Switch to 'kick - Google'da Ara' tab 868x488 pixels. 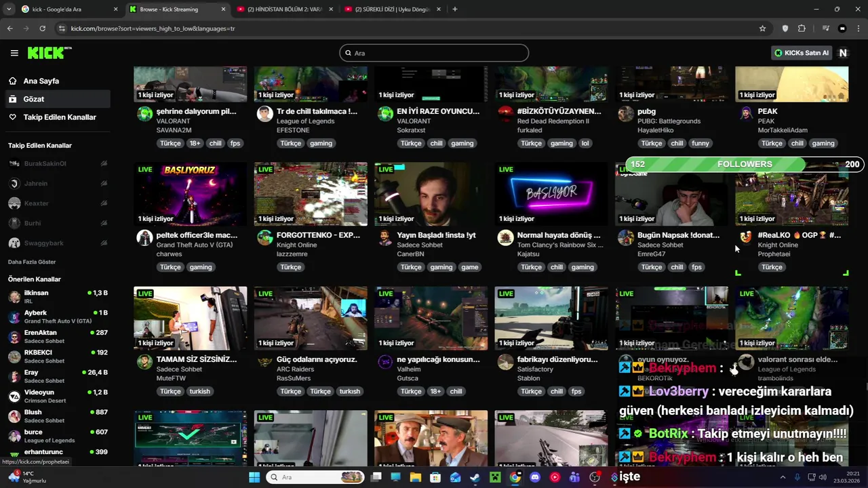(x=69, y=9)
